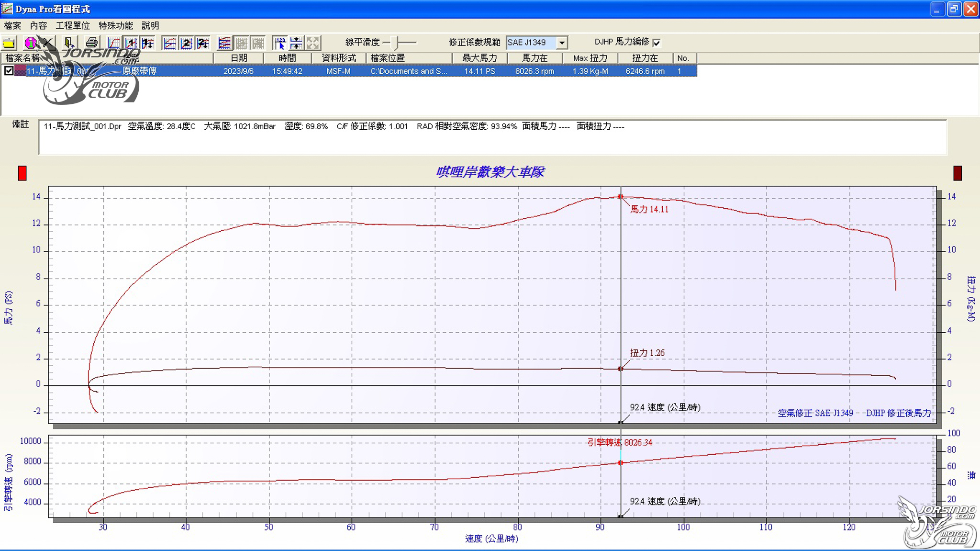Click the C:\Documents and S... path cell
Screen dimensions: 980x551
(x=409, y=71)
